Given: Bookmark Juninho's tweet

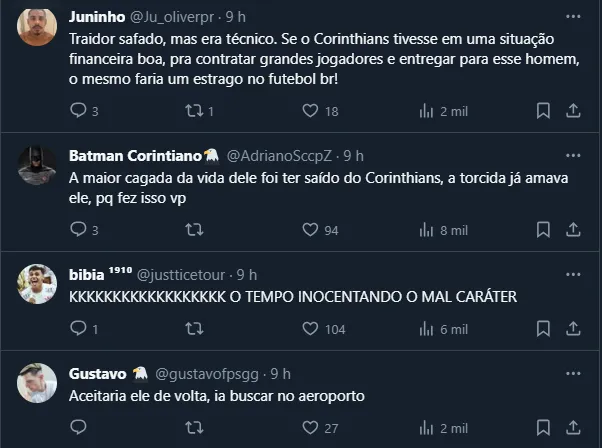Looking at the screenshot, I should pyautogui.click(x=543, y=112).
